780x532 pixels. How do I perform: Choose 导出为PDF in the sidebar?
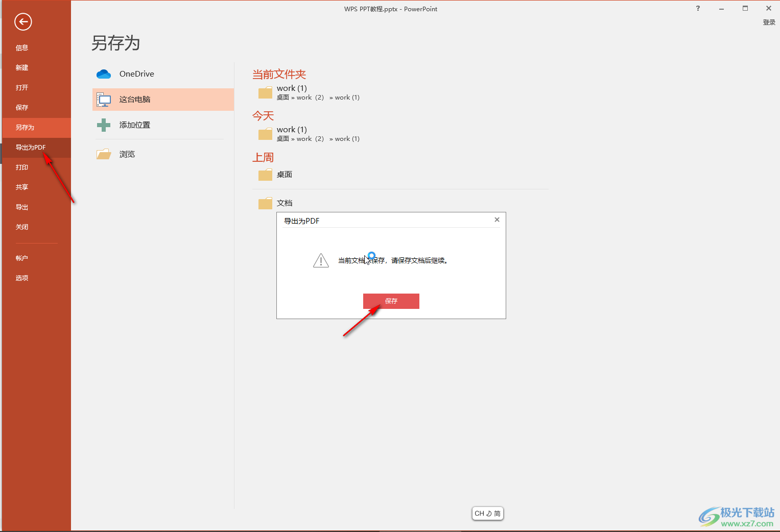coord(36,148)
